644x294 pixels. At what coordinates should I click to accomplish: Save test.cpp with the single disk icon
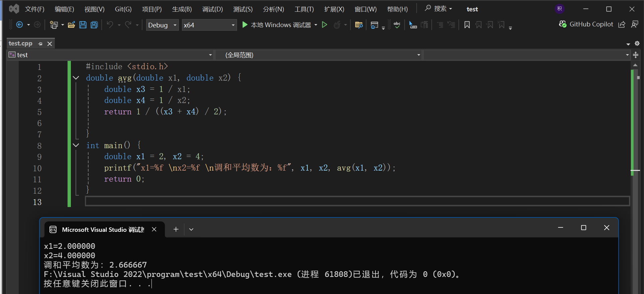pos(83,25)
